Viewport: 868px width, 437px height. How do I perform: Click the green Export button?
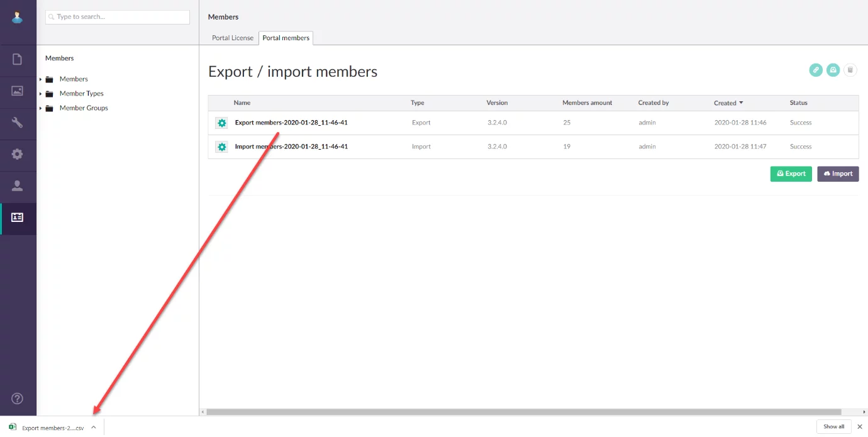[791, 174]
